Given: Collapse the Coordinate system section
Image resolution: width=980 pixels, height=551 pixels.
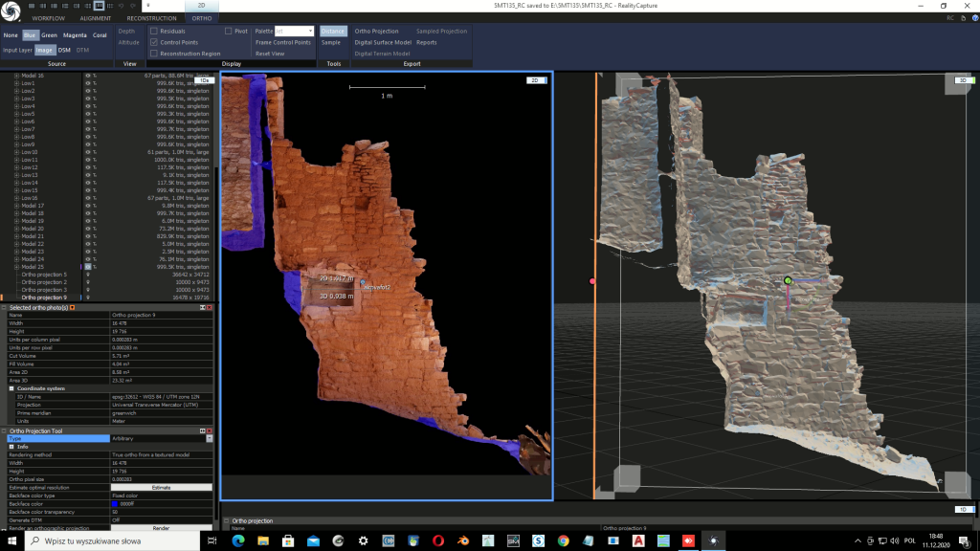Looking at the screenshot, I should pos(11,388).
